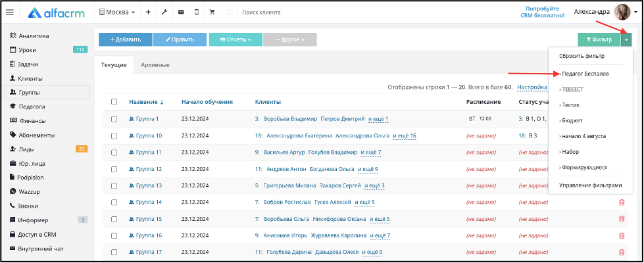
Task: Check the Группа 12 row checkbox
Action: 114,169
